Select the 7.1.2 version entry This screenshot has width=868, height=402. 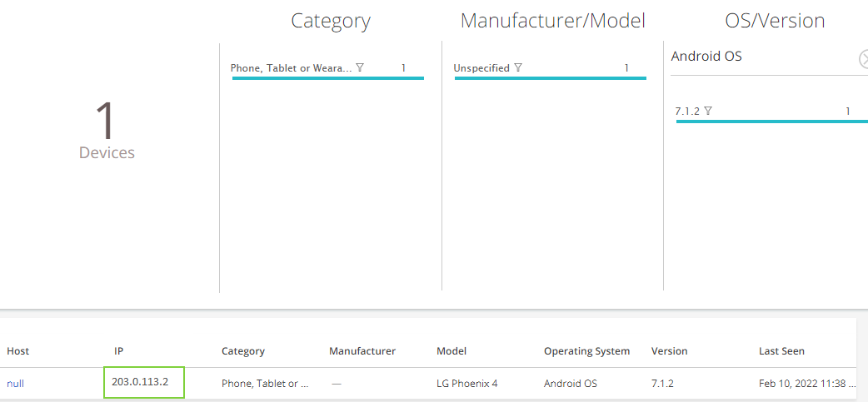[x=687, y=111]
